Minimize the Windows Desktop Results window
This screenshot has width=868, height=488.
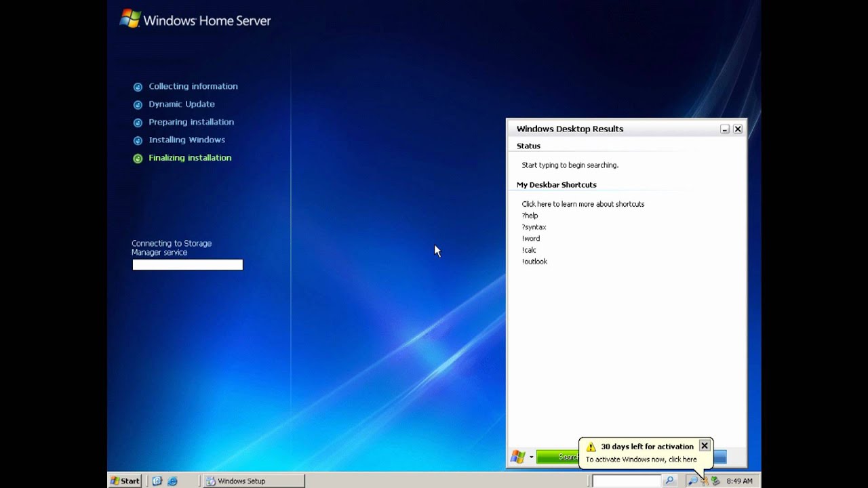point(724,129)
